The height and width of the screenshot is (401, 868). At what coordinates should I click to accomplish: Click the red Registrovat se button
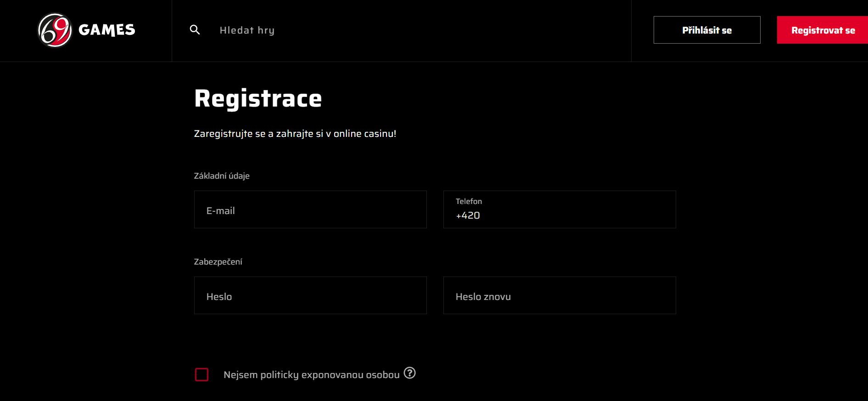[823, 30]
